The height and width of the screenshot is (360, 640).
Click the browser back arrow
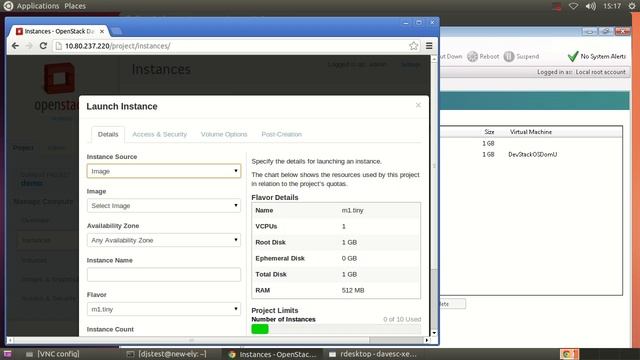[15, 46]
